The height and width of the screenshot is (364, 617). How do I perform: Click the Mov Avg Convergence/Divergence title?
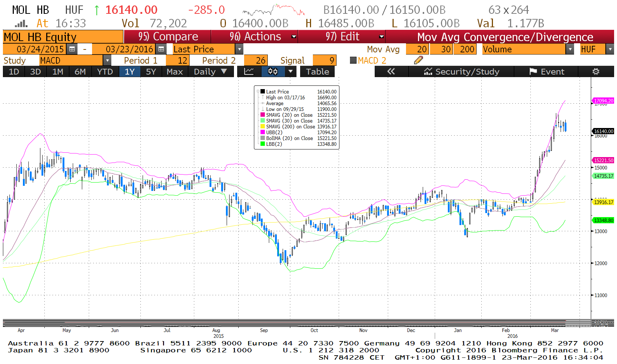tap(505, 37)
